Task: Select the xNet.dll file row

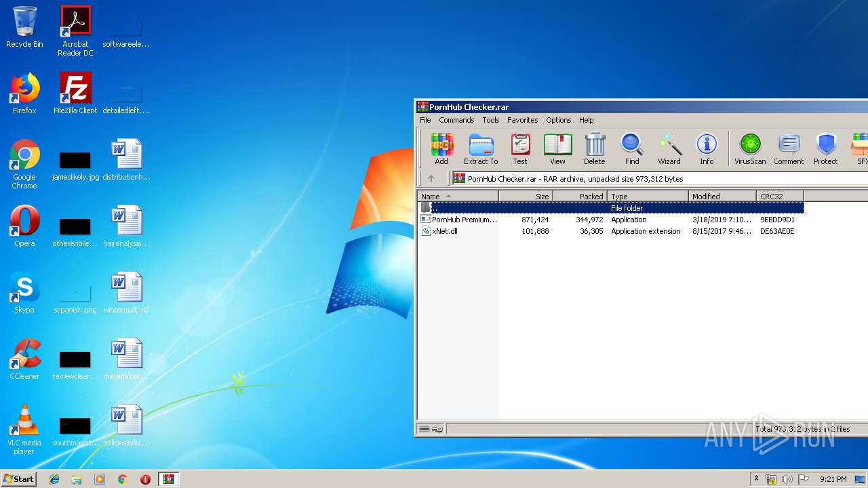Action: [611, 231]
